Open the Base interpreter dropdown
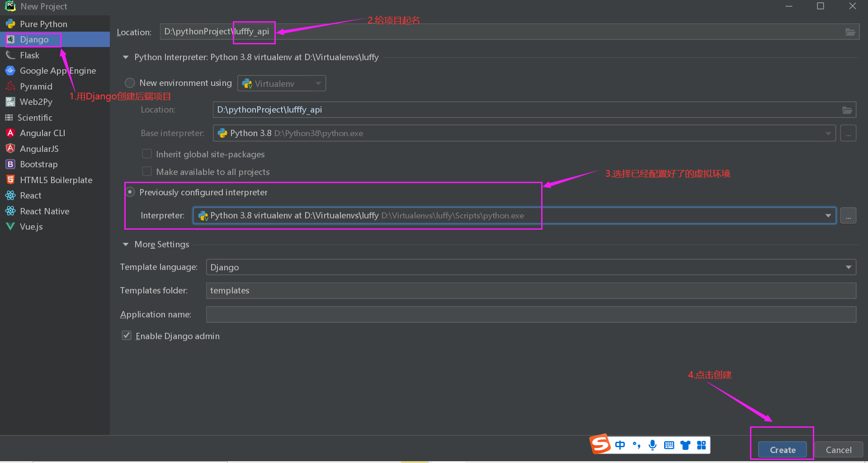The height and width of the screenshot is (463, 868). coord(524,133)
